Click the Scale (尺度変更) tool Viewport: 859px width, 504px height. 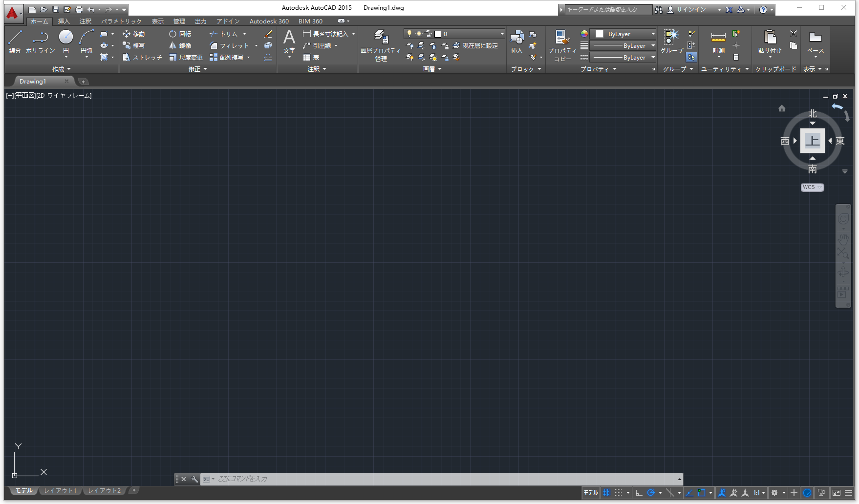tap(186, 57)
